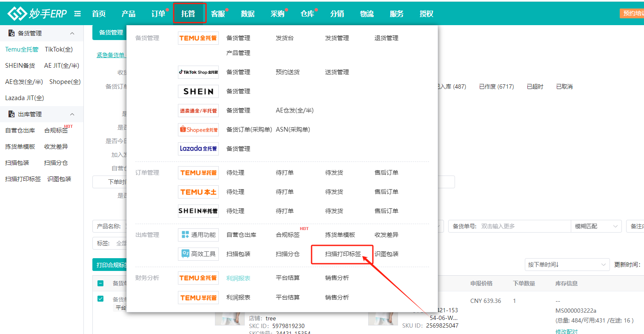Select 识图包装 in the dropdown menu
This screenshot has width=644, height=334.
point(386,254)
